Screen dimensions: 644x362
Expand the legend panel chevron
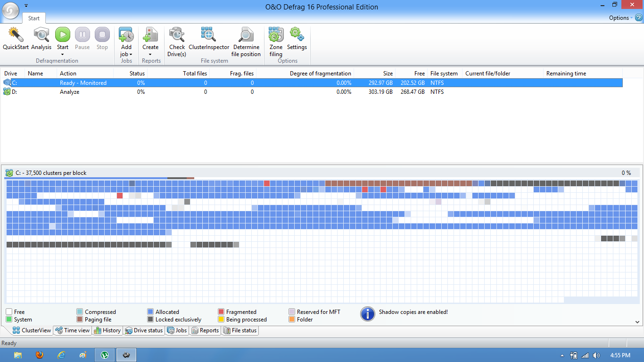point(637,322)
